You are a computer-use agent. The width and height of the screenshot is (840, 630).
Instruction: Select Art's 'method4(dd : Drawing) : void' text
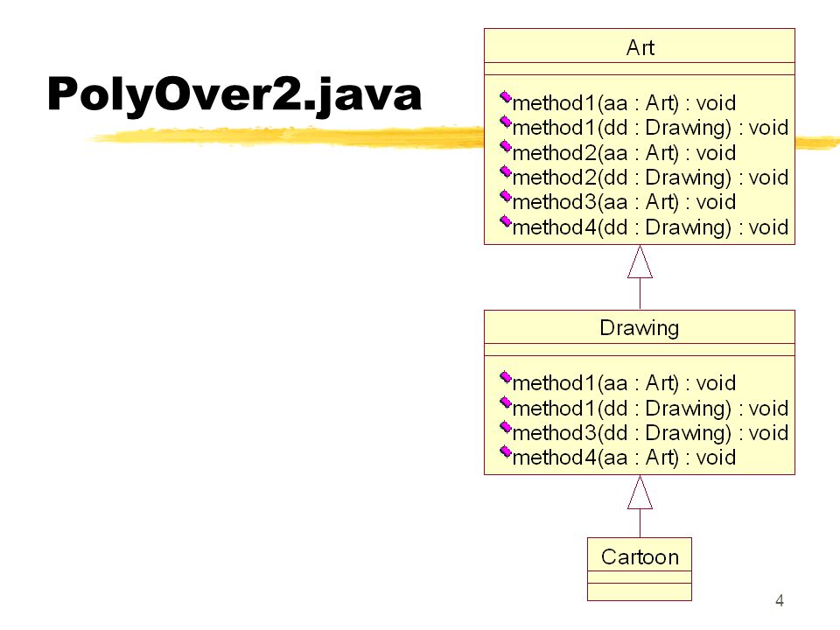pyautogui.click(x=650, y=227)
